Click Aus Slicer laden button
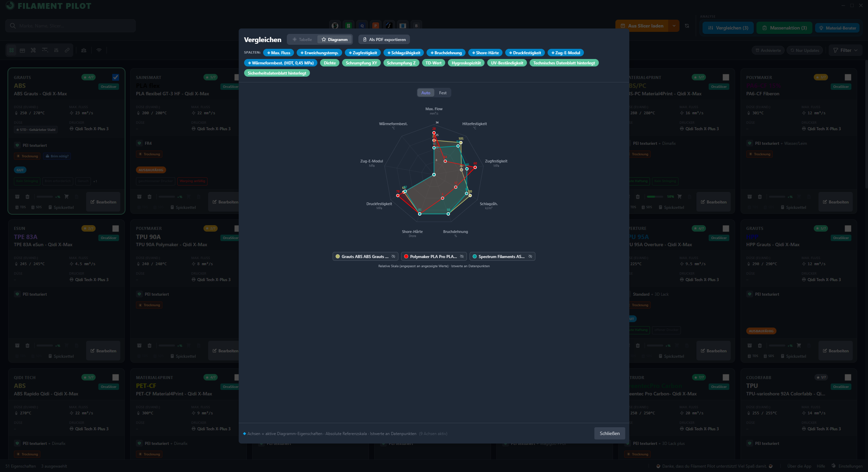 (642, 26)
